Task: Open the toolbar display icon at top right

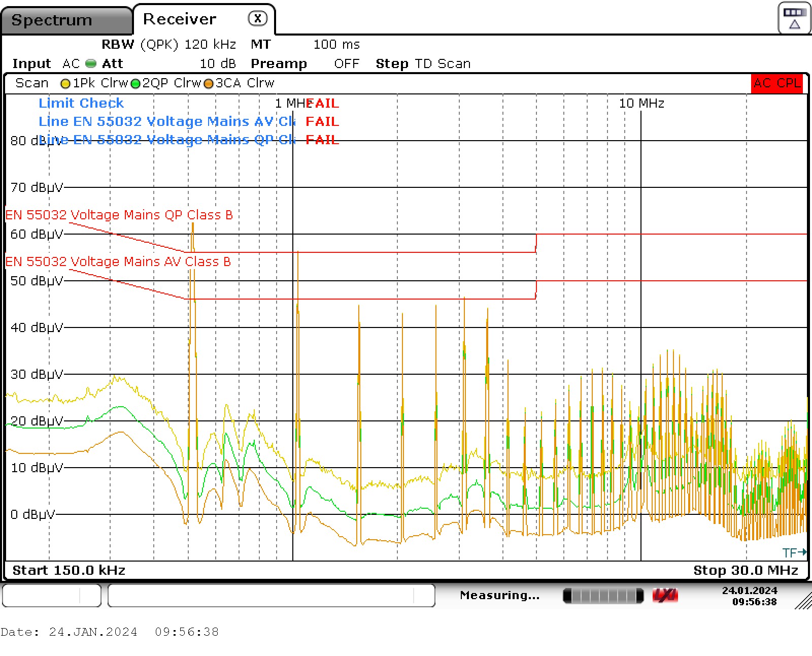Action: [x=794, y=18]
